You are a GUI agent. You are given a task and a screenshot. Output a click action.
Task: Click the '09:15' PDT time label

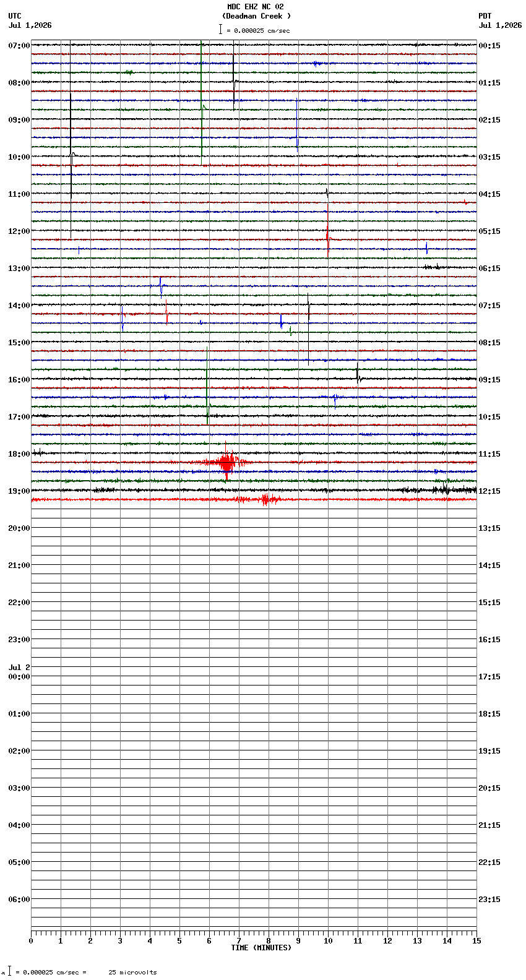coord(489,380)
